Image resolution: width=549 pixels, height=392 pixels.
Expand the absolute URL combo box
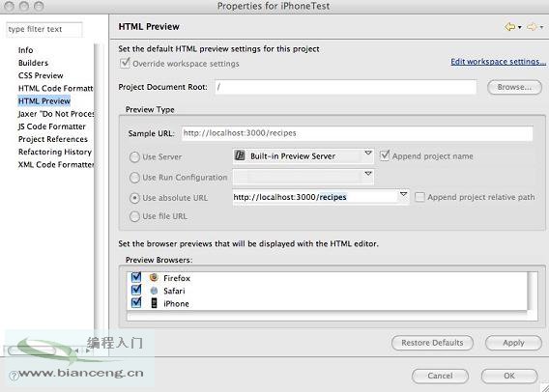[403, 194]
